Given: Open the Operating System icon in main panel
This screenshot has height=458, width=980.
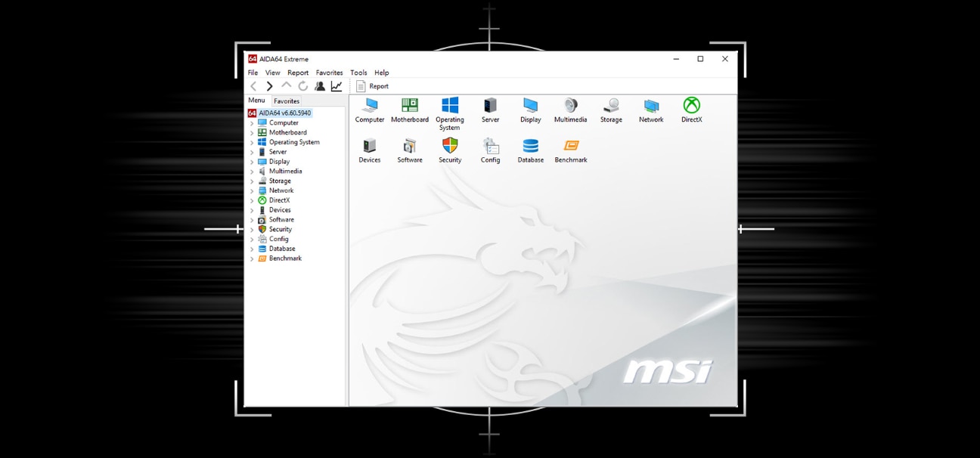Looking at the screenshot, I should [450, 106].
